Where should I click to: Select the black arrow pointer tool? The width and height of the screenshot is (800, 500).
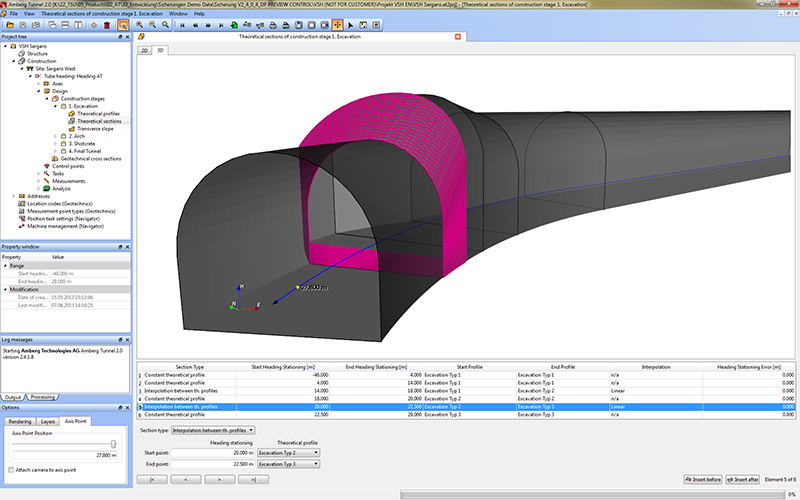tap(351, 25)
